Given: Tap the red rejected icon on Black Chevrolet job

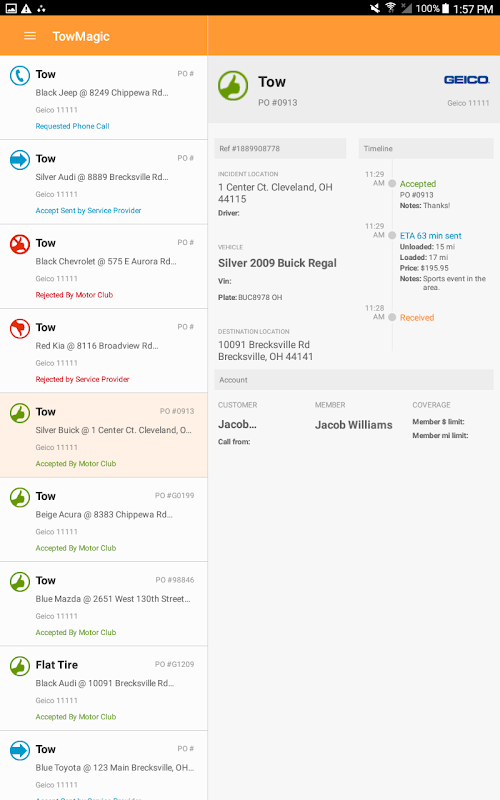Looking at the screenshot, I should [20, 244].
